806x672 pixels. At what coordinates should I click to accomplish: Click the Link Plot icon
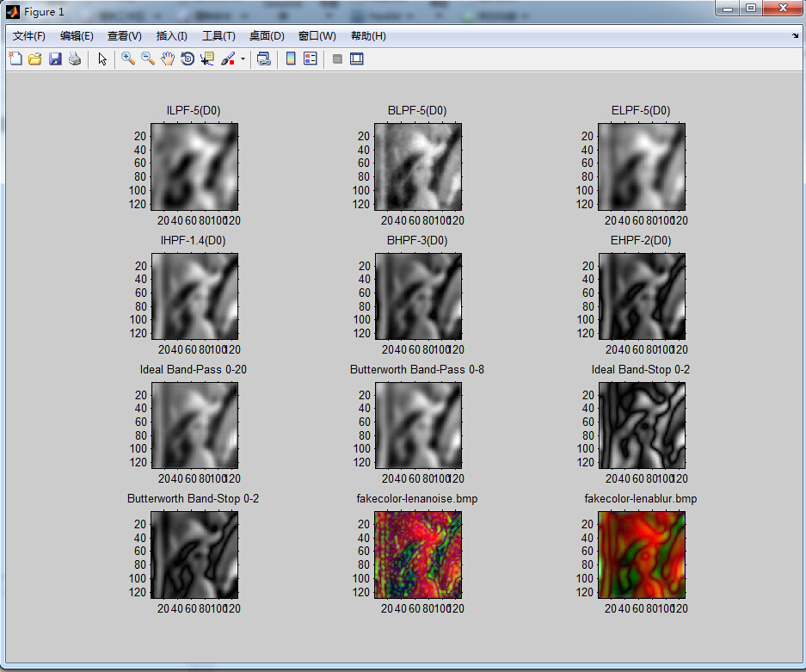(x=264, y=59)
